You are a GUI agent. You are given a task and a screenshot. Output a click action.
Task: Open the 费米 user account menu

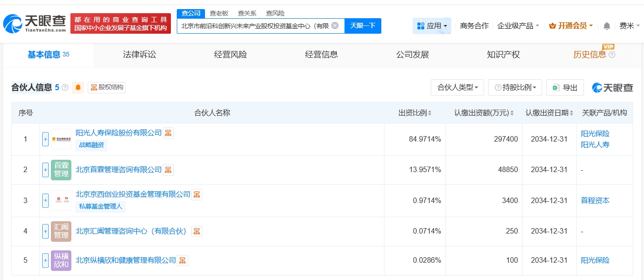pos(630,26)
